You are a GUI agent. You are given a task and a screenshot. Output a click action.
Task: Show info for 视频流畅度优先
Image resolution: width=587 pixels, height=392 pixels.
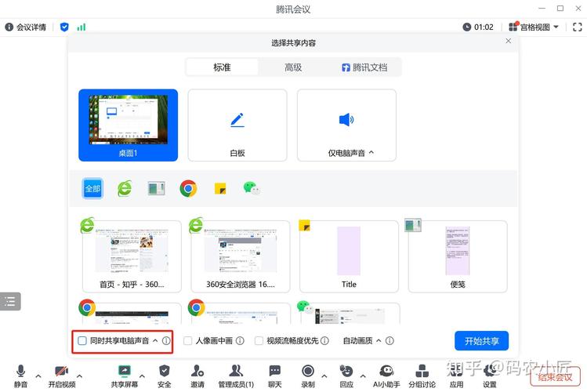point(325,341)
